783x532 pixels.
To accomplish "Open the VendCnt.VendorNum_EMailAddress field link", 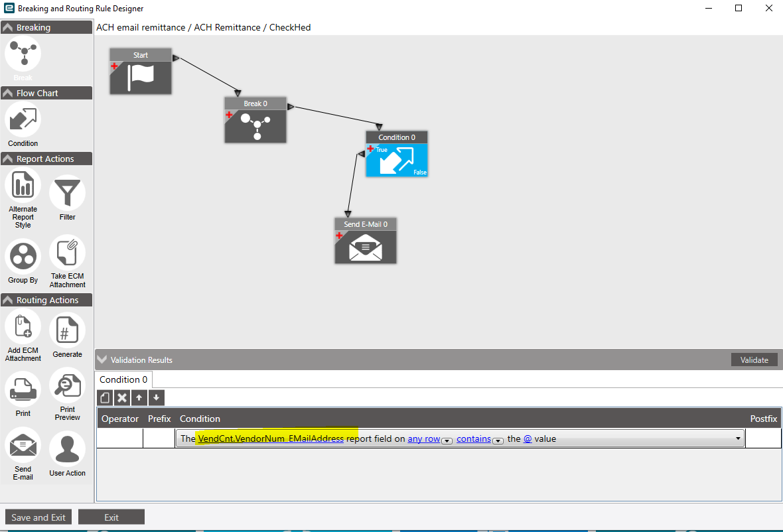I will pos(271,438).
